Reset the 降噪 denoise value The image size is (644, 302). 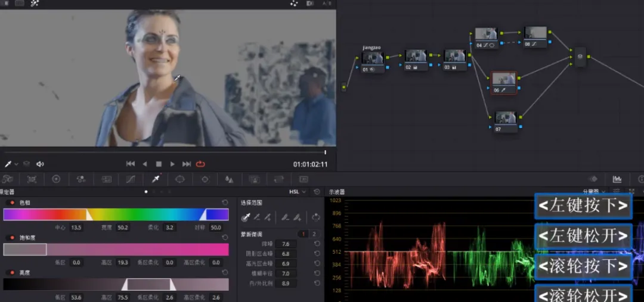317,244
